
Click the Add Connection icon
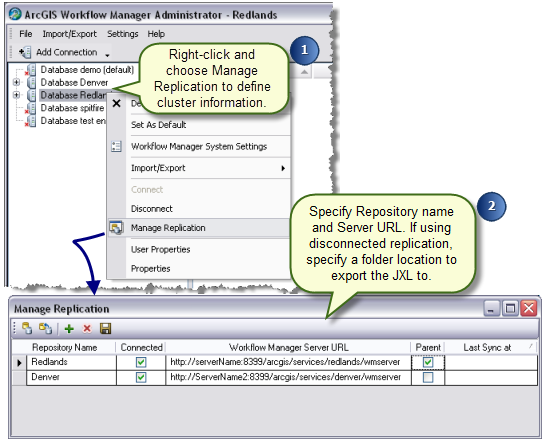tap(25, 52)
